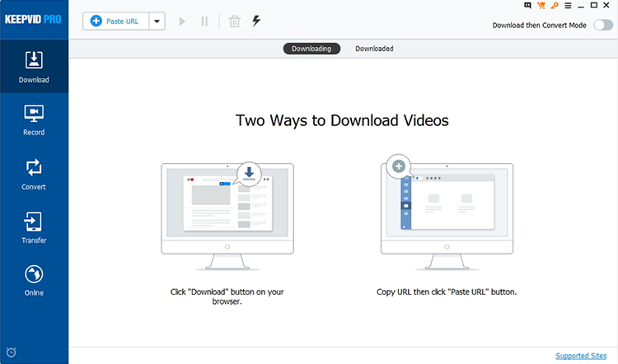This screenshot has height=364, width=618.
Task: Close the KeepVid Pro window
Action: (x=606, y=5)
